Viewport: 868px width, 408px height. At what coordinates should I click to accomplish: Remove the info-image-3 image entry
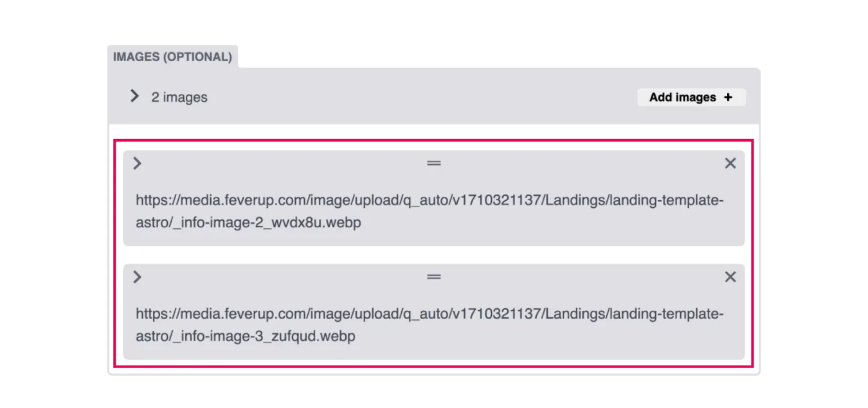click(730, 277)
